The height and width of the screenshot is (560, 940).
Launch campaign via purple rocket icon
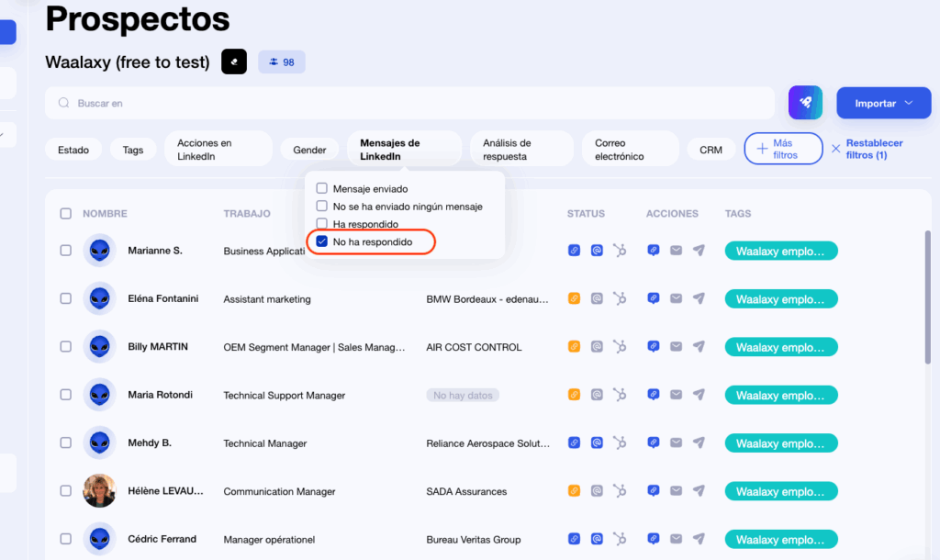coord(805,103)
